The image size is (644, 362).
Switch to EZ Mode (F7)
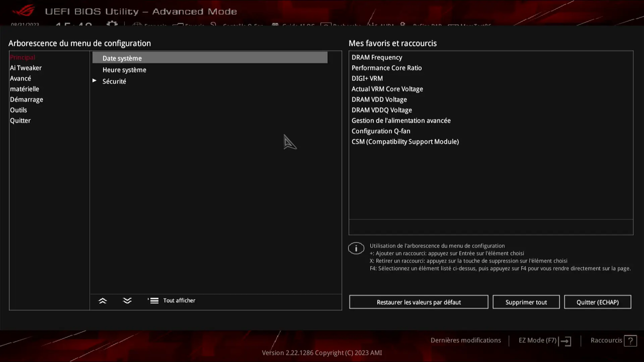click(x=537, y=340)
